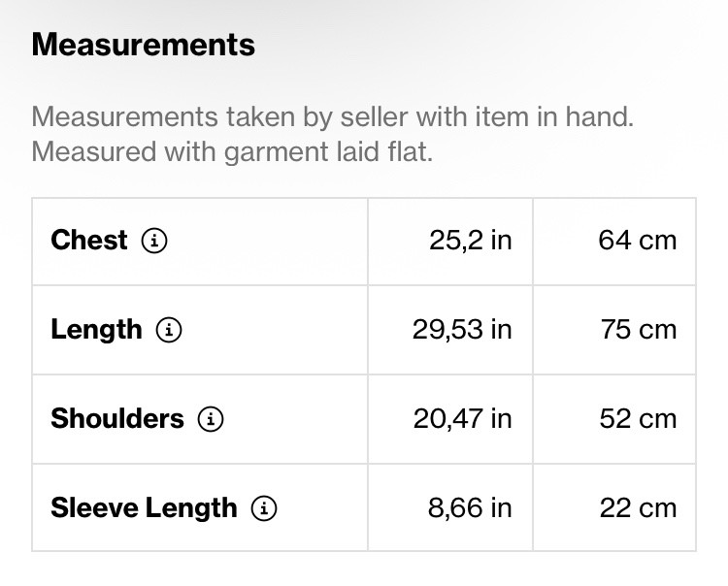Open the Shoulders measurement info icon

211,419
